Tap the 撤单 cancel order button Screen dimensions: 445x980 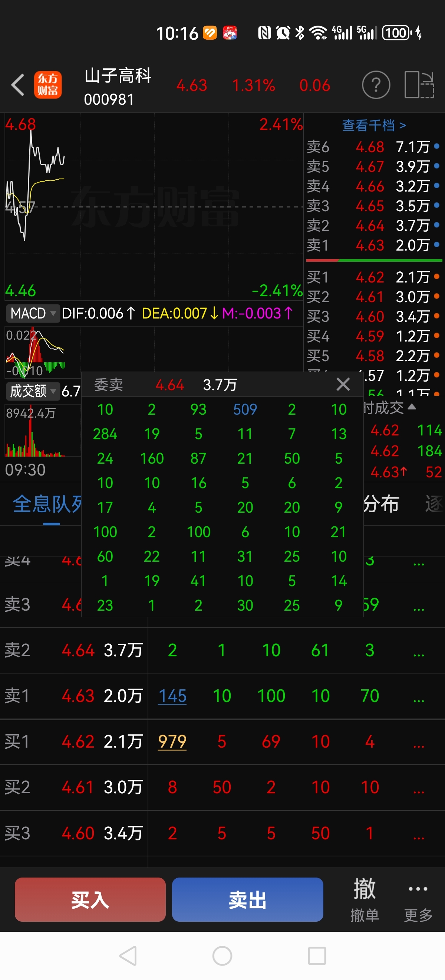pos(365,901)
